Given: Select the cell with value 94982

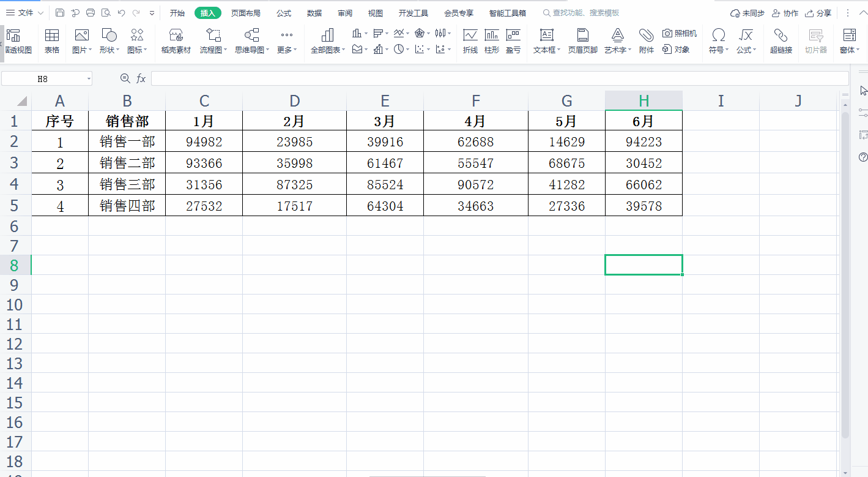Looking at the screenshot, I should pos(204,142).
